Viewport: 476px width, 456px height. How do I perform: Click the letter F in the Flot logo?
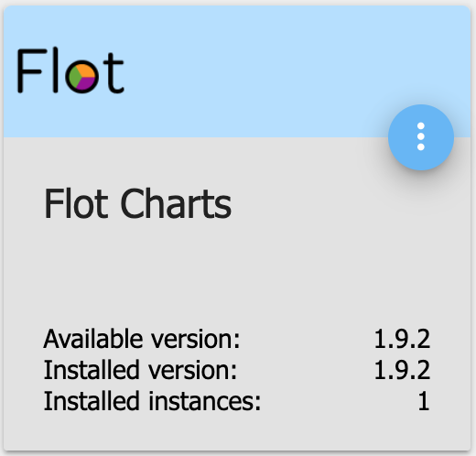point(29,71)
